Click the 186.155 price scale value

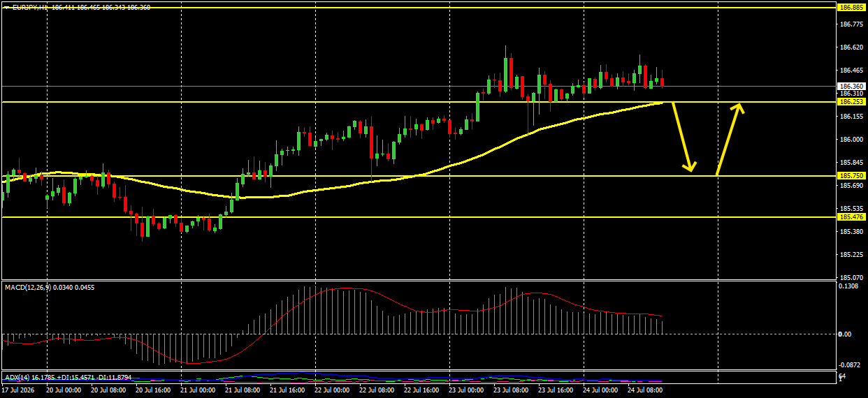[851, 117]
